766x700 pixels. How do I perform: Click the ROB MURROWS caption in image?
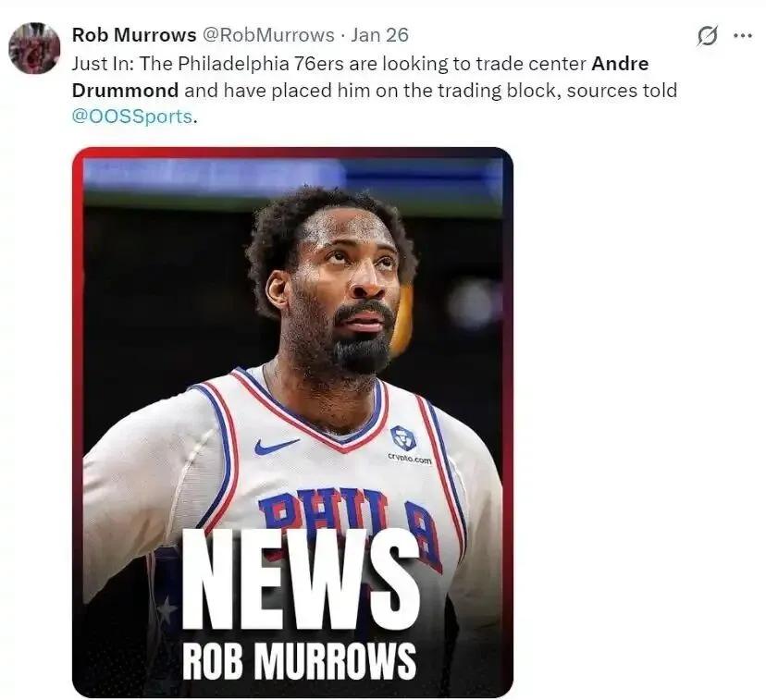click(x=300, y=661)
